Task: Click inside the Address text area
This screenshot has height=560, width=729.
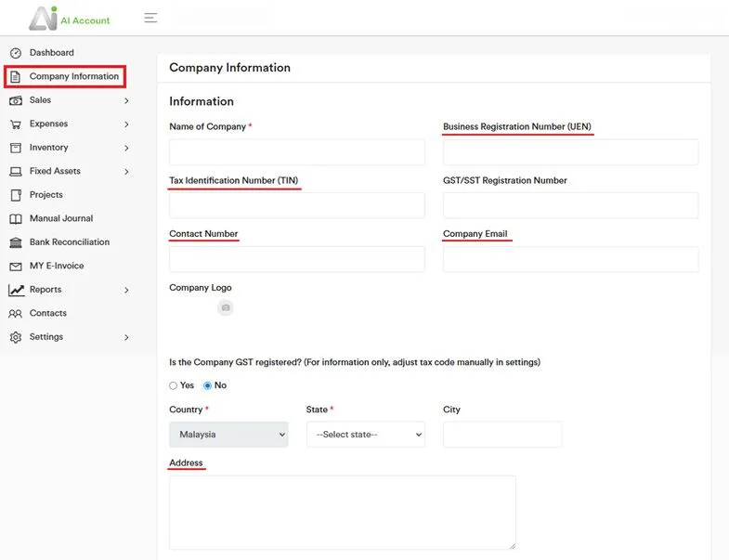Action: click(x=342, y=512)
